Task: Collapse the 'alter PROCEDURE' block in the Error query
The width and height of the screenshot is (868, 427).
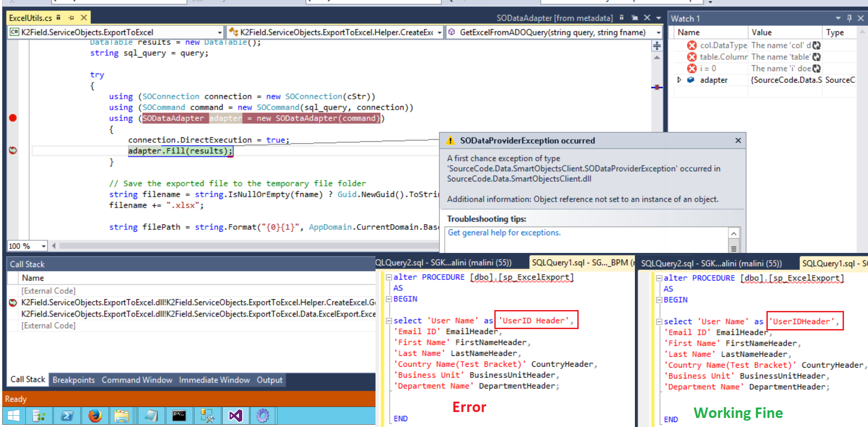Action: point(389,277)
